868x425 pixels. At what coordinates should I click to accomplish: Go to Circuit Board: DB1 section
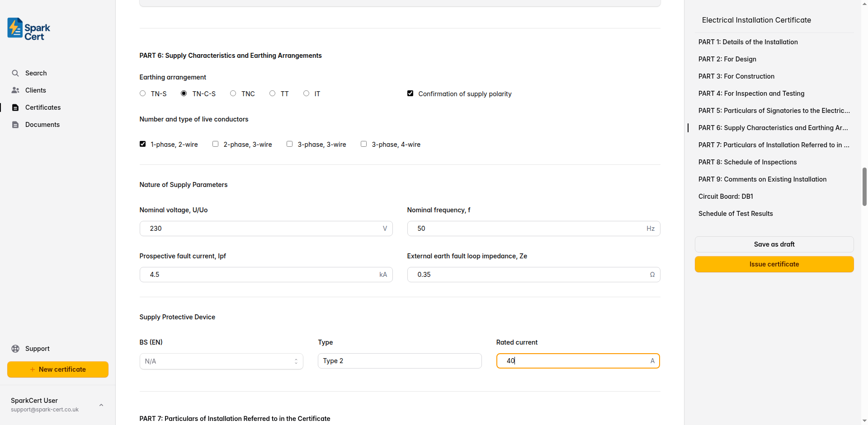coord(726,196)
